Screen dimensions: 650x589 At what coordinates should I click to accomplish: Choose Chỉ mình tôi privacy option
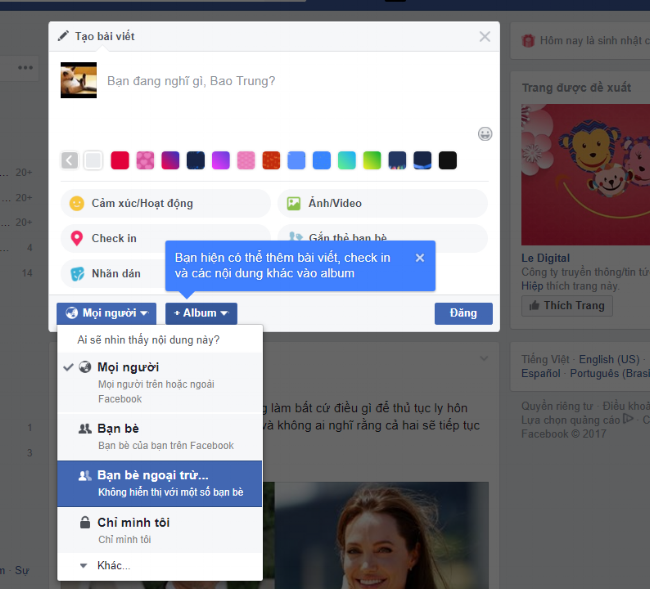[160, 530]
